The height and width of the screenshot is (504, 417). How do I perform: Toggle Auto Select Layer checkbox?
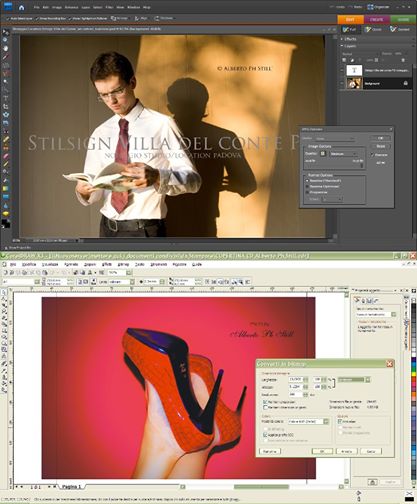tap(7, 19)
